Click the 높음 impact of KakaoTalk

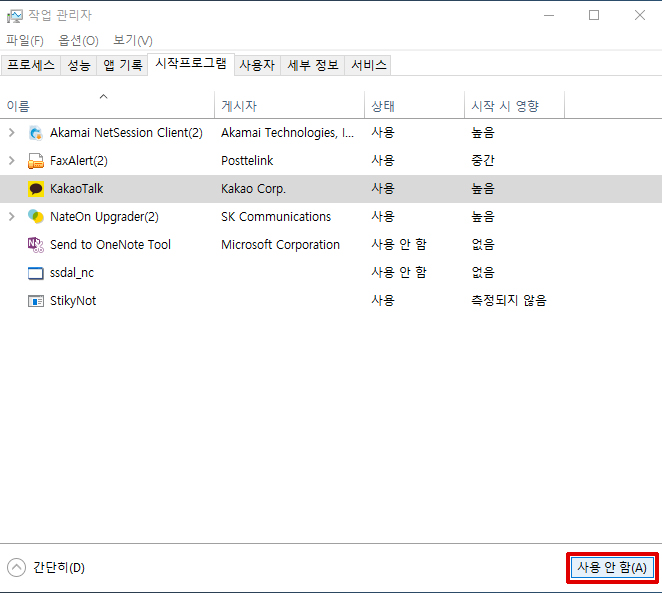click(483, 189)
